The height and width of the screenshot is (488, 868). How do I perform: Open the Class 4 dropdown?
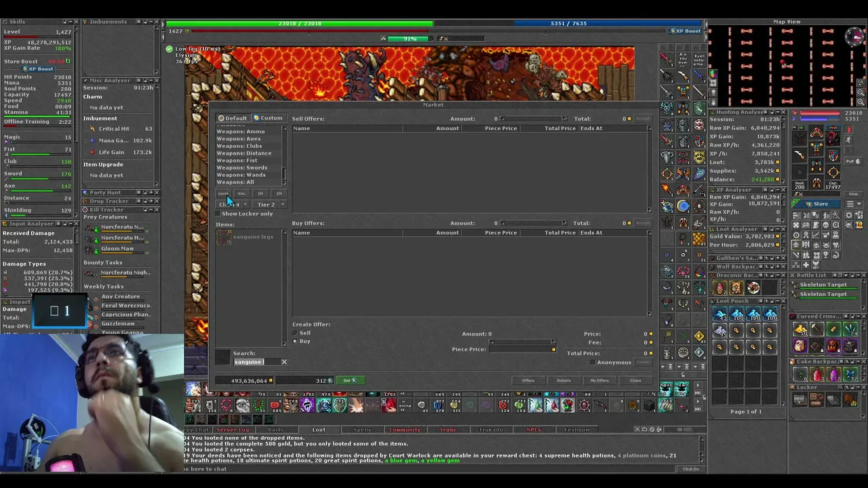(x=233, y=205)
